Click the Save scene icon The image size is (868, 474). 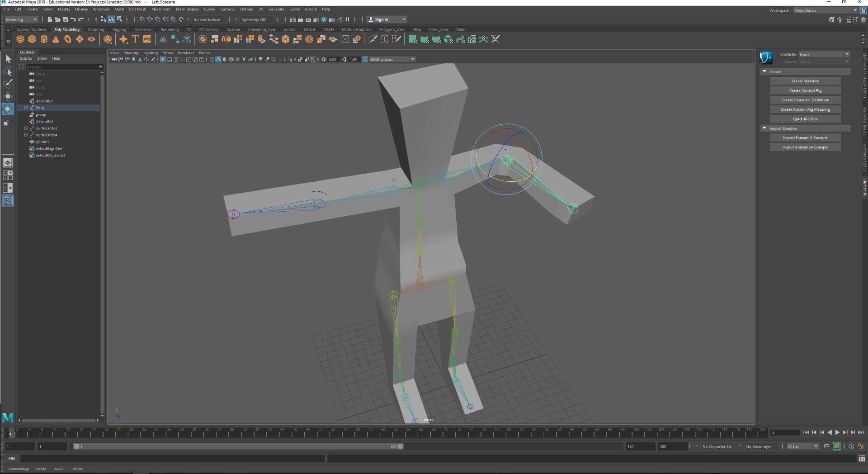tap(65, 19)
